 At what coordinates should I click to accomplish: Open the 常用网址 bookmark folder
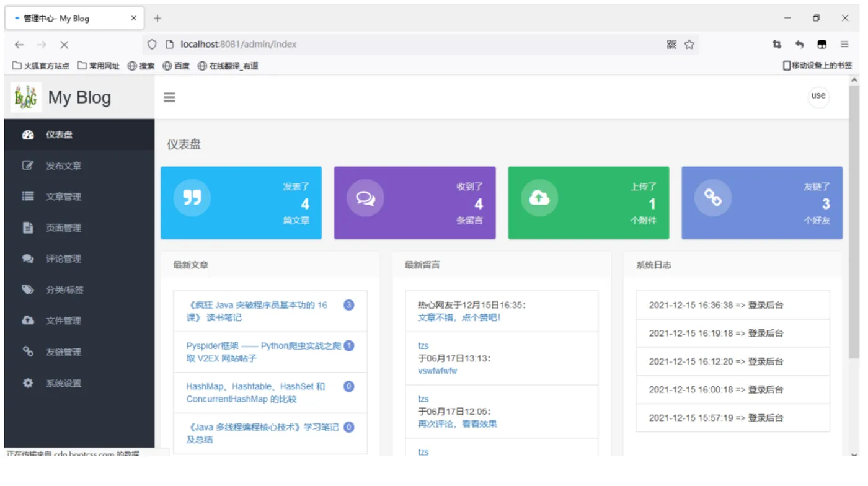pyautogui.click(x=99, y=66)
